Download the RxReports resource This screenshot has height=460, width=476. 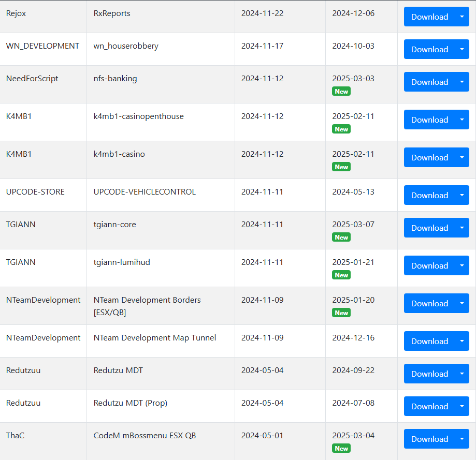coord(429,17)
